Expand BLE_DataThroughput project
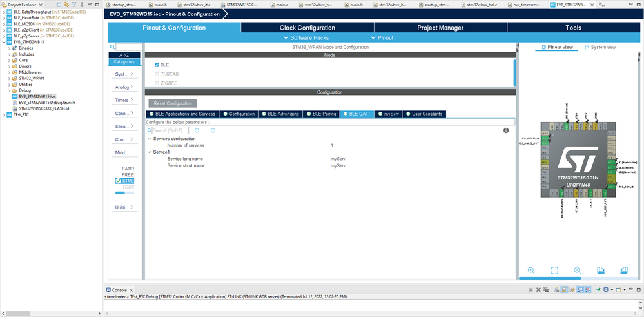This screenshot has width=644, height=317. 4,12
